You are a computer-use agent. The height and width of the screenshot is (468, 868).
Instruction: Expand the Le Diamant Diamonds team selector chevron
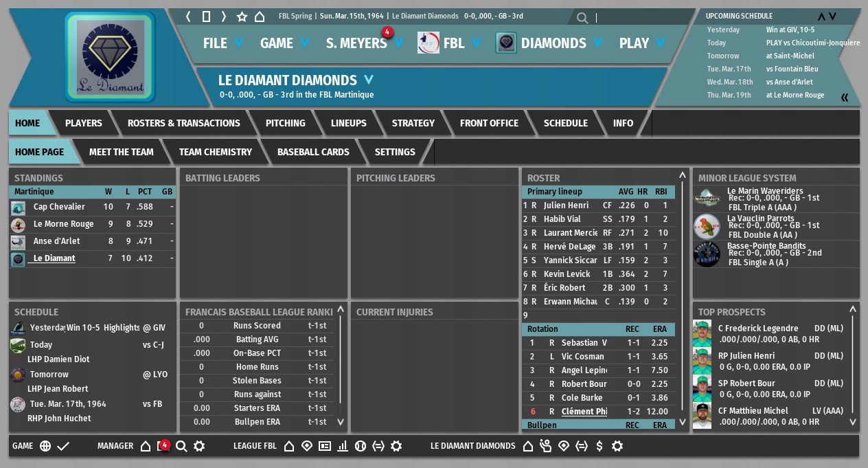point(369,80)
